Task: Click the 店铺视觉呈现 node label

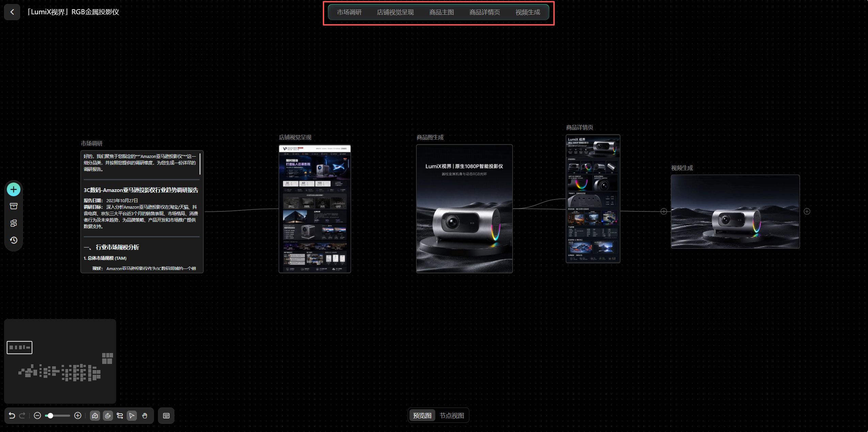Action: click(x=295, y=138)
